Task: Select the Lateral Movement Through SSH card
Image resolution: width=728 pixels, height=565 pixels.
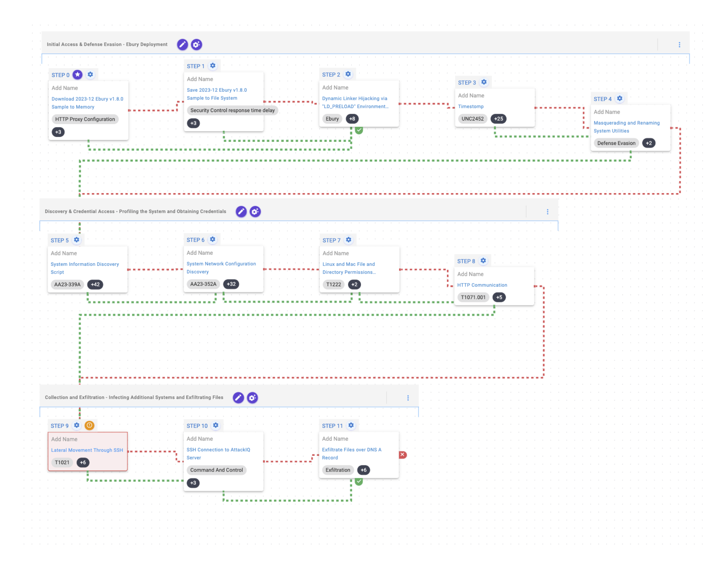Action: 87,451
